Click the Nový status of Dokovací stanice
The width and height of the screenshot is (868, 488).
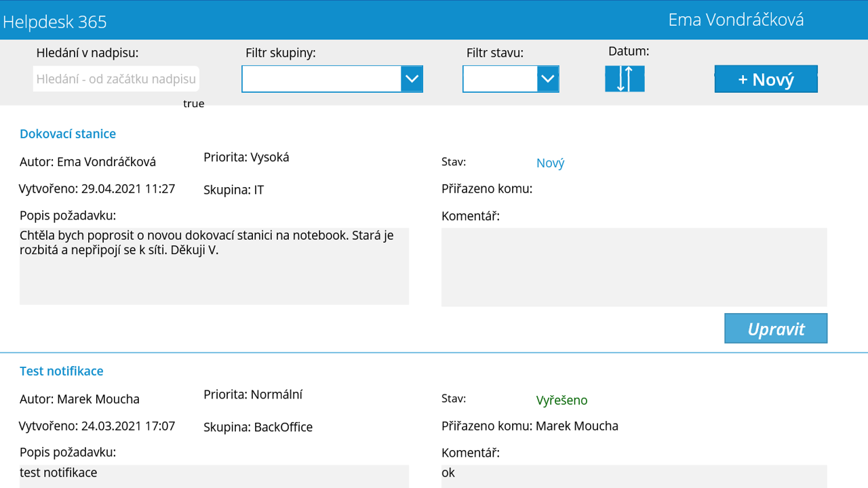coord(550,163)
